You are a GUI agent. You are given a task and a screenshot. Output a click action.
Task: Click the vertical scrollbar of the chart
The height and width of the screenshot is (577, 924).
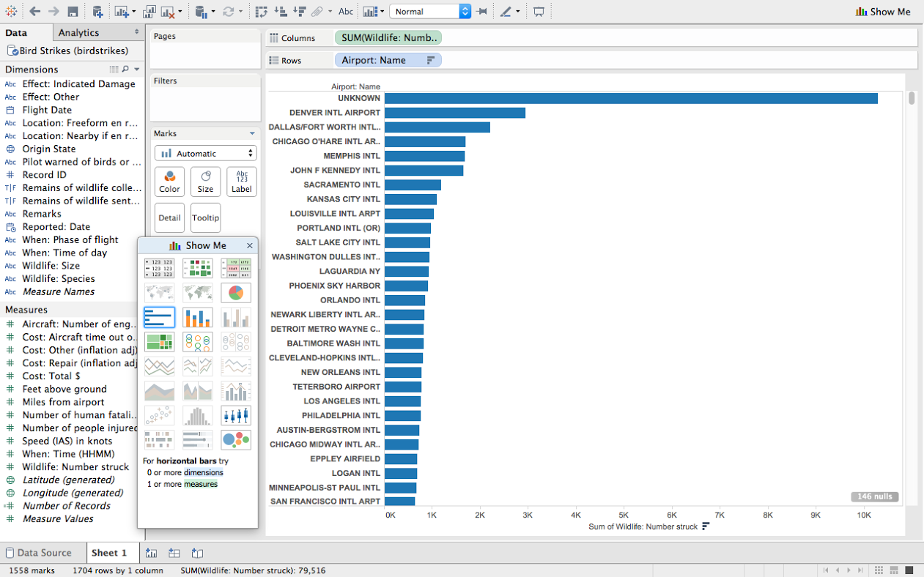912,98
